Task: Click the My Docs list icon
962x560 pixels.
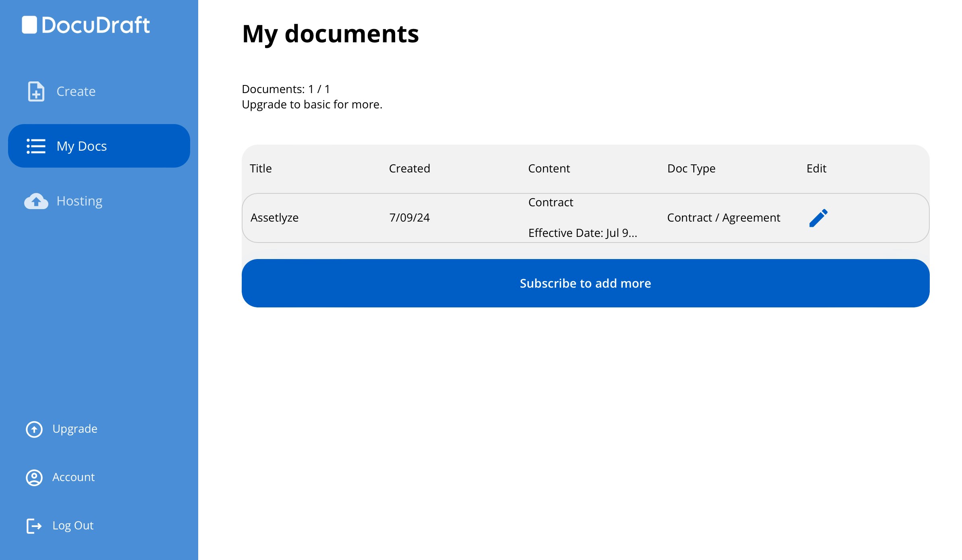Action: click(x=36, y=146)
